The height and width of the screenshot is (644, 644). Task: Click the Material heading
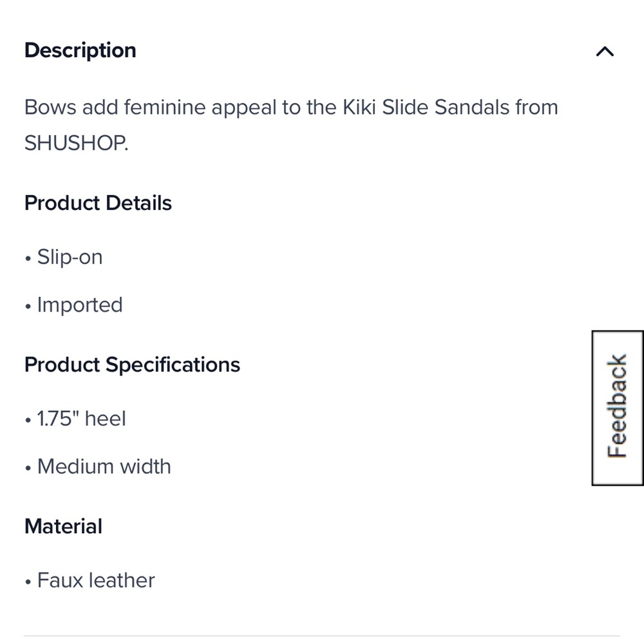(x=63, y=526)
